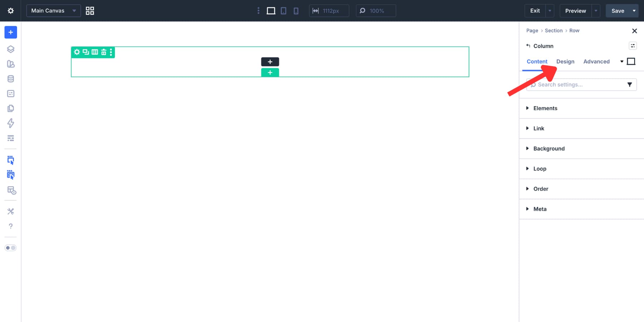This screenshot has height=322, width=644.
Task: Open more options dots on canvas toolbar
Action: tap(111, 52)
